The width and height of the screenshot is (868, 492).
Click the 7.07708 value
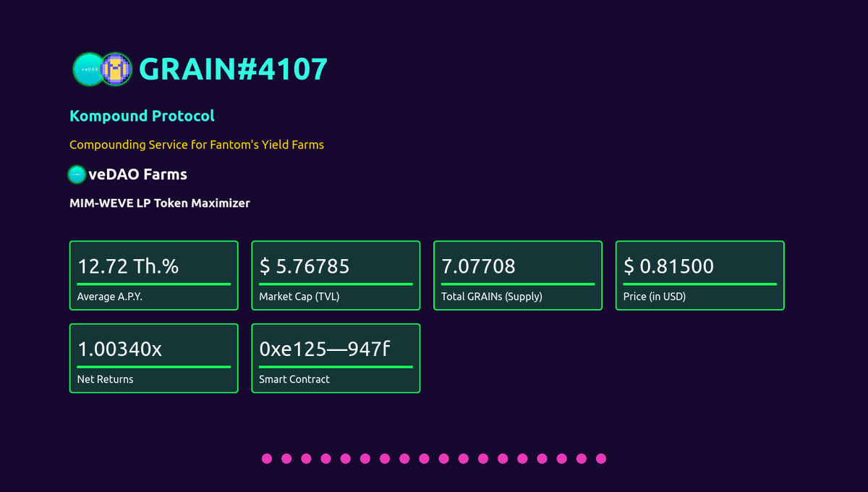pos(478,266)
